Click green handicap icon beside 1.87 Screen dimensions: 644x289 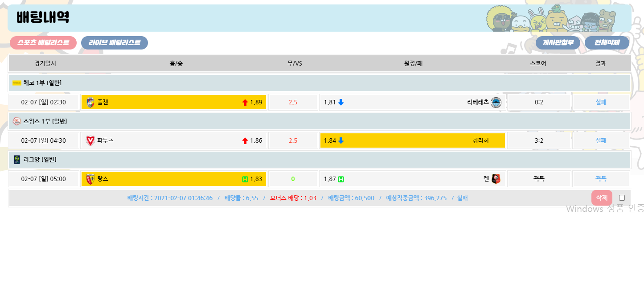(341, 179)
